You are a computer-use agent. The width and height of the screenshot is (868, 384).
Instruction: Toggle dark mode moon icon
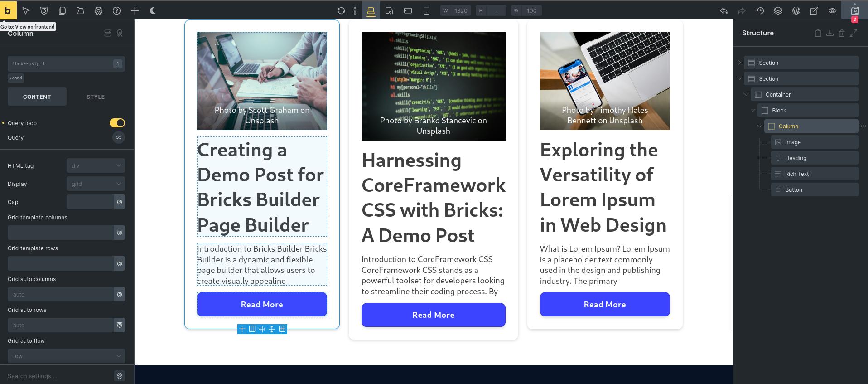coord(153,11)
